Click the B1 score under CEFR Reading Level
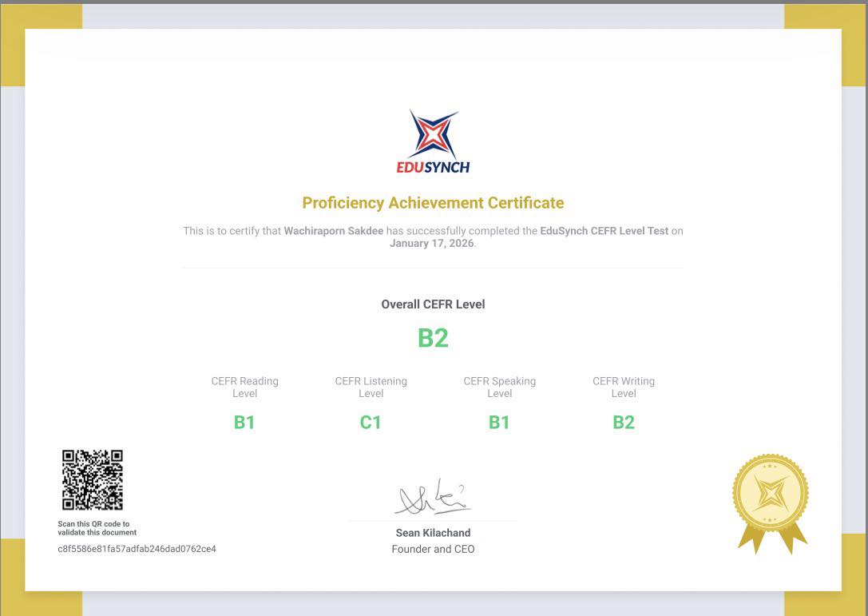This screenshot has height=616, width=868. (244, 422)
